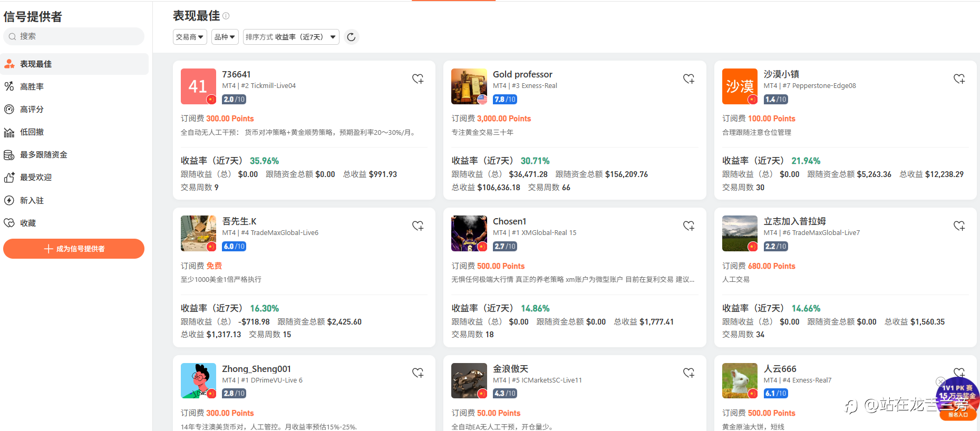Open the Zhong_Sheng001 provider name link

coord(256,369)
